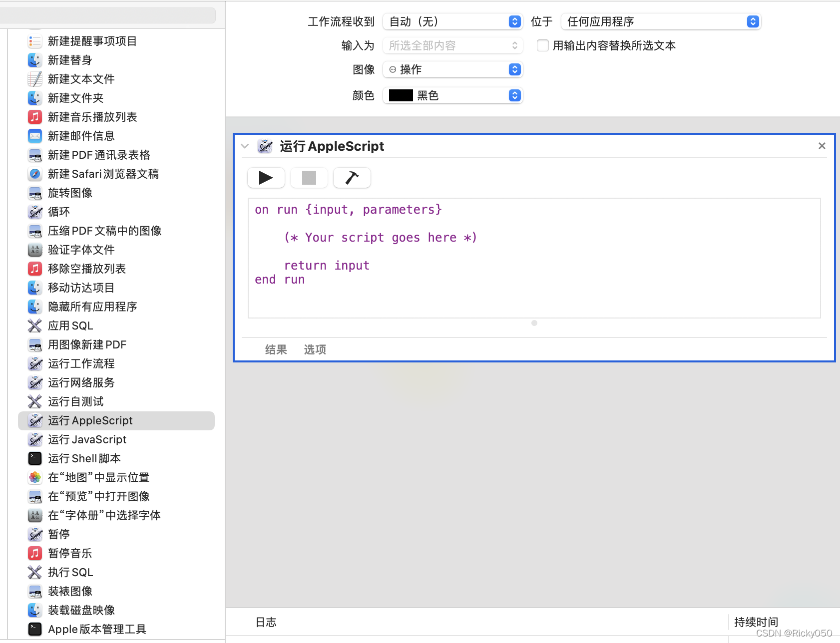
Task: Click the Photos icon for 在“地图”中显示位置
Action: (x=34, y=477)
